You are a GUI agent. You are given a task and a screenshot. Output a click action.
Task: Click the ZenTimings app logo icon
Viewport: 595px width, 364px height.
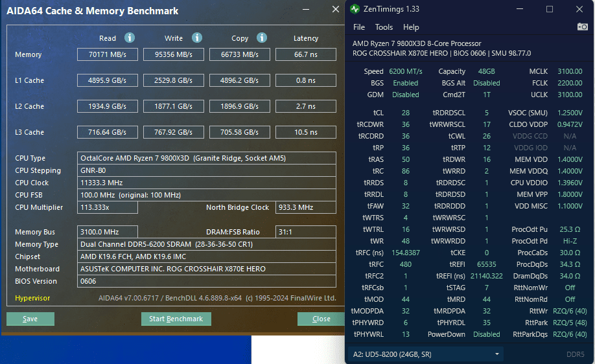coord(355,9)
